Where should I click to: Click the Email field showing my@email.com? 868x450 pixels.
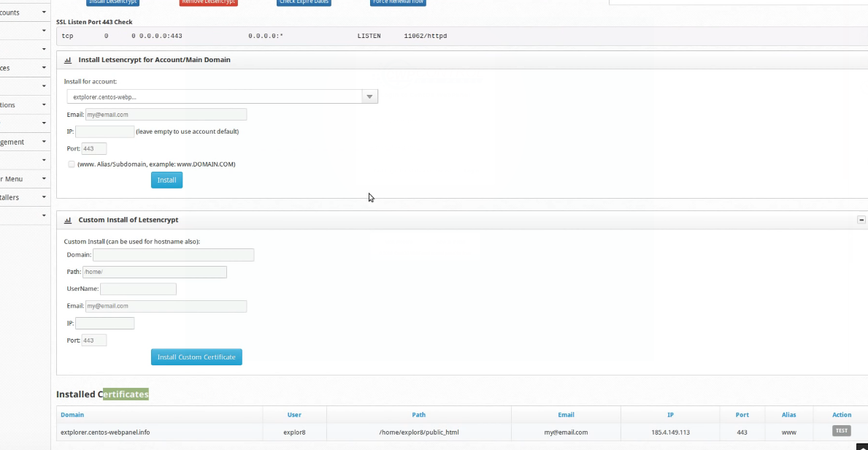point(166,114)
